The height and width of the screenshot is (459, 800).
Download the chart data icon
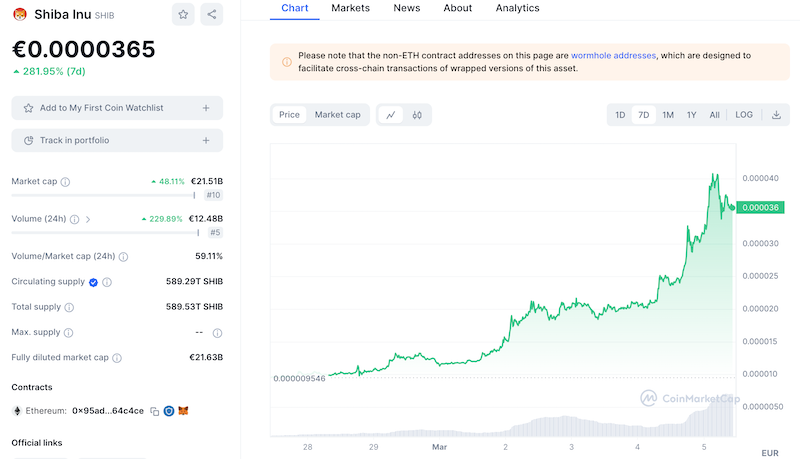pyautogui.click(x=776, y=115)
